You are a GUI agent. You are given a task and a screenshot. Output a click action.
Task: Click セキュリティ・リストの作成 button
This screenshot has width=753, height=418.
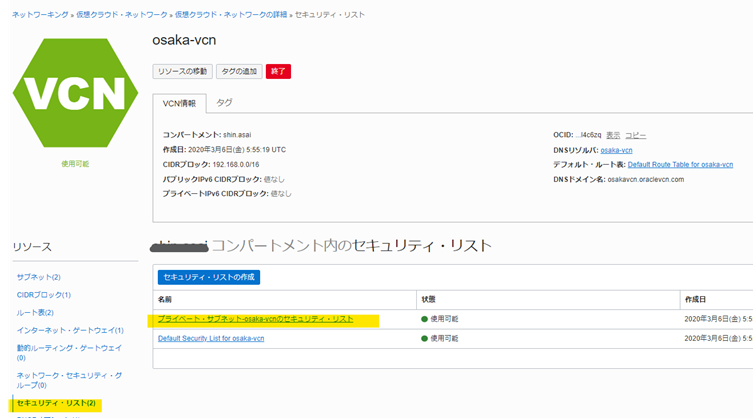[x=209, y=277]
